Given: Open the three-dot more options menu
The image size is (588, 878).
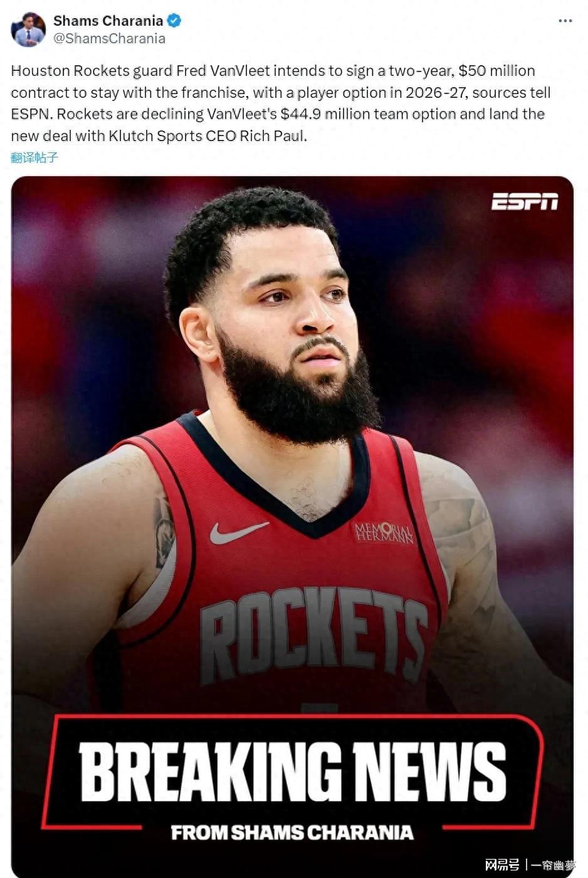Looking at the screenshot, I should [x=565, y=21].
